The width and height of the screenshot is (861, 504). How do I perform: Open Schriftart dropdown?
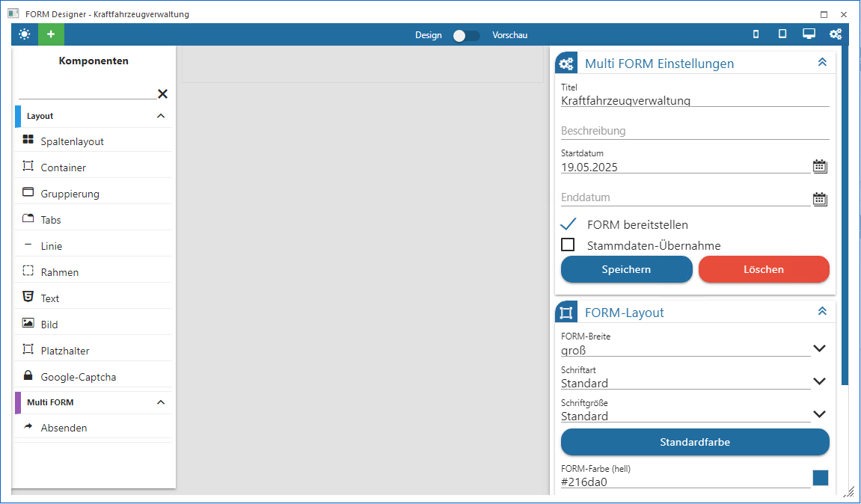tap(819, 381)
